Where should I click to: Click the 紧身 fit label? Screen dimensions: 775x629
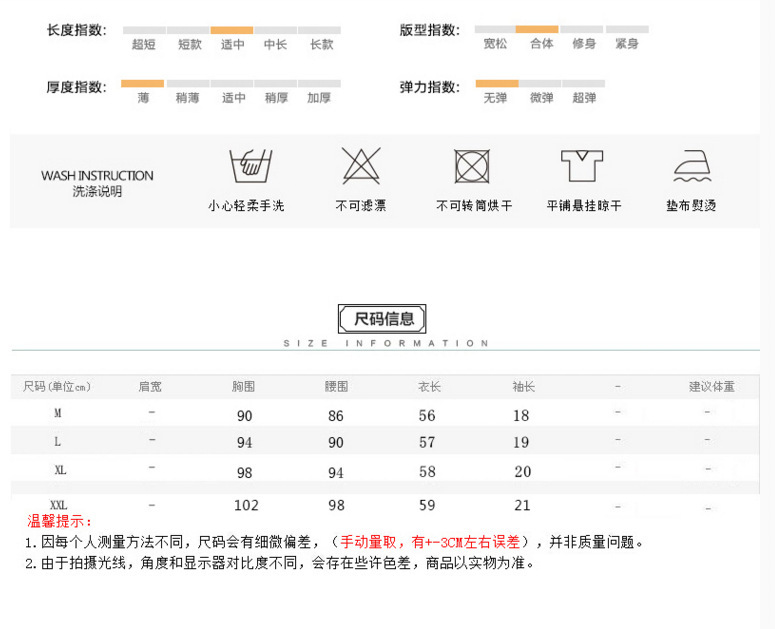(x=627, y=43)
